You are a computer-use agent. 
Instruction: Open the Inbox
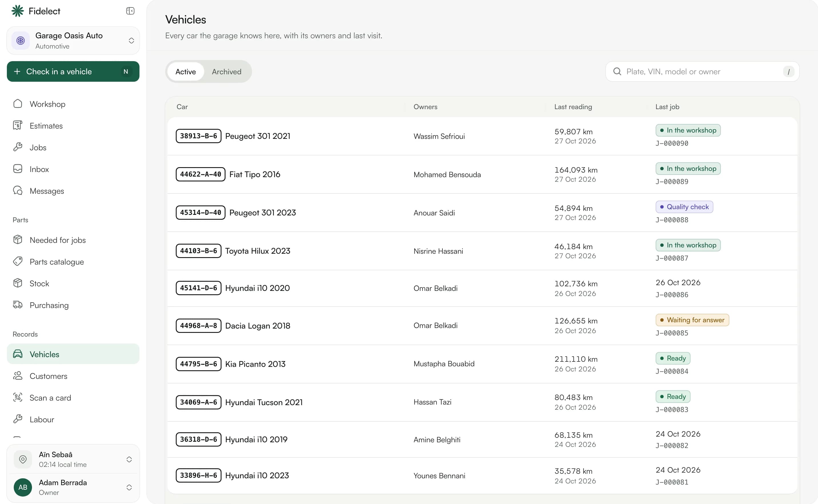(x=73, y=169)
